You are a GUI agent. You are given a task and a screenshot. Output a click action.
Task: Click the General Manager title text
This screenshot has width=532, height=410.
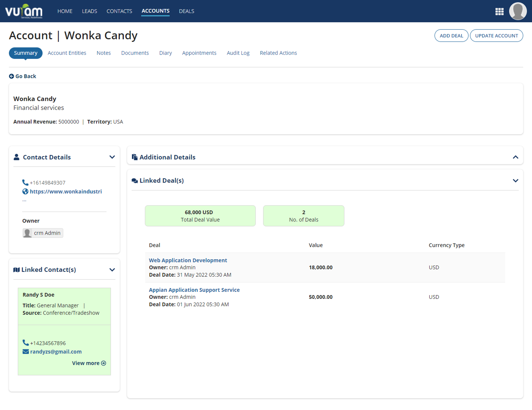58,305
